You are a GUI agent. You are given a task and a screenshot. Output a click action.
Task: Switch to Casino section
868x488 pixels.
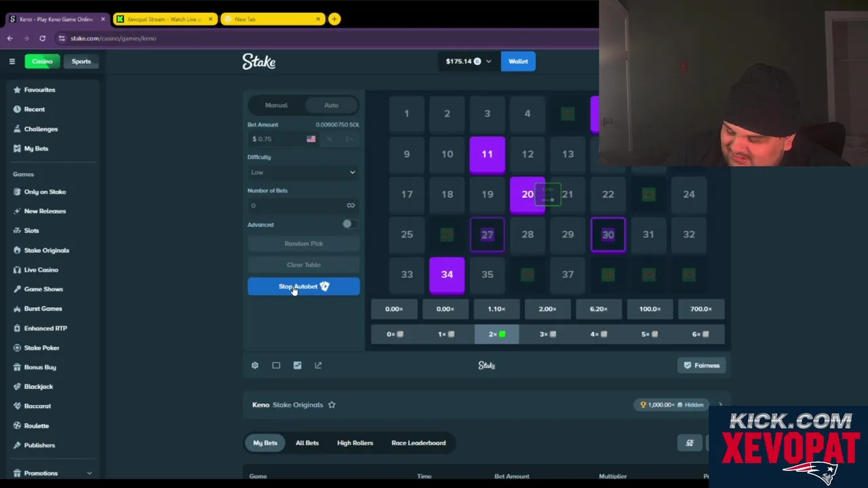[42, 61]
